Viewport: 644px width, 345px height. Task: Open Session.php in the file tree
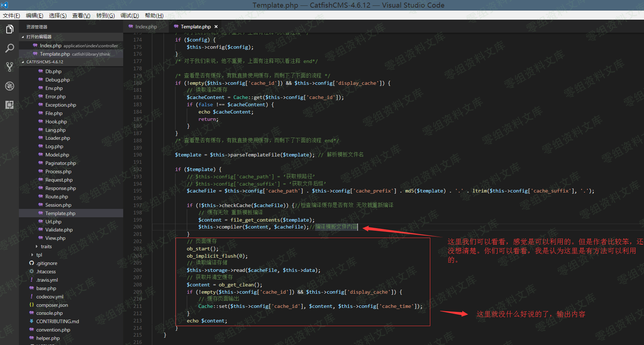pyautogui.click(x=58, y=205)
